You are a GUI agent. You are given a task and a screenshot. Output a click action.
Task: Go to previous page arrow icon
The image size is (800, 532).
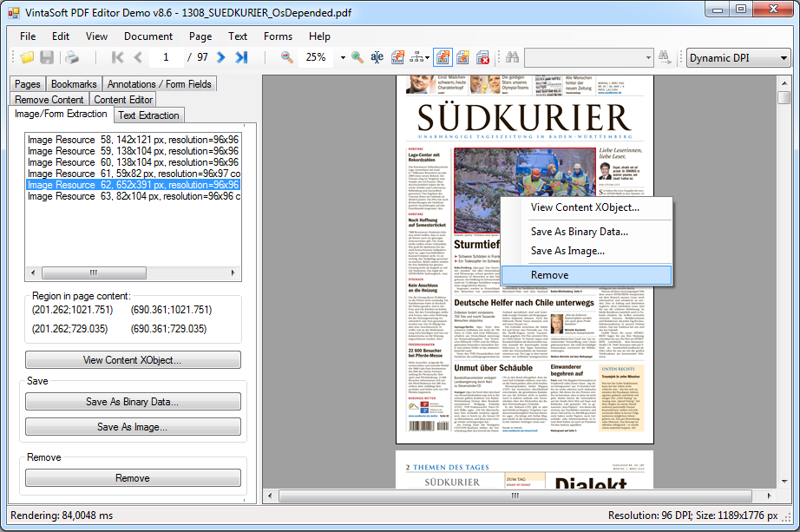click(x=138, y=57)
